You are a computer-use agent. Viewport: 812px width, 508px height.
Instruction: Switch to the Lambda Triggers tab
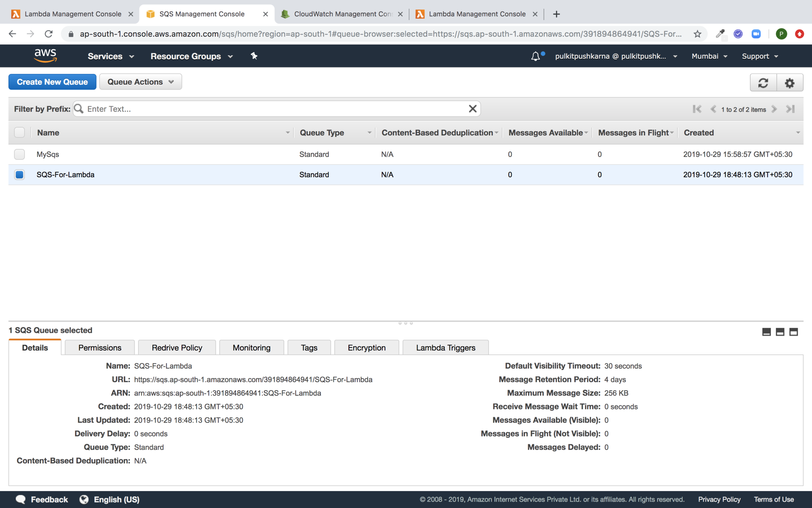point(445,348)
